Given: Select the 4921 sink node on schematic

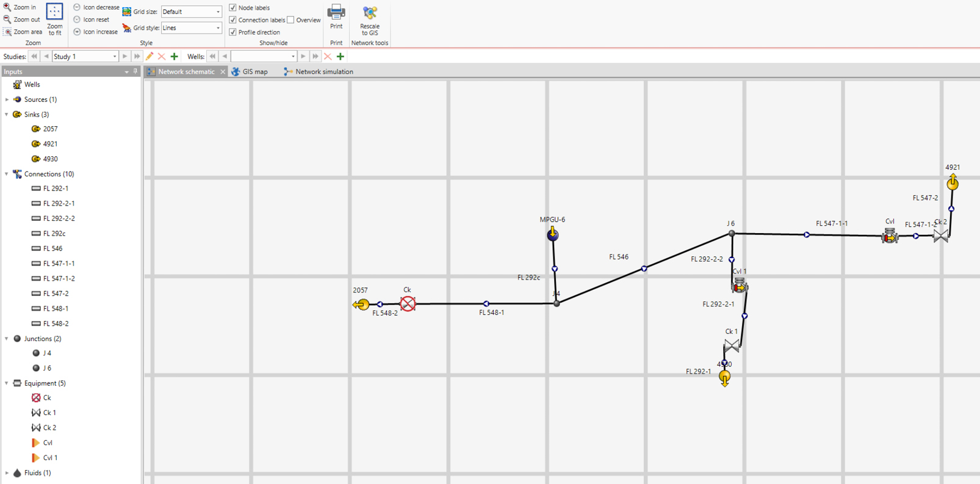Looking at the screenshot, I should coord(953,182).
